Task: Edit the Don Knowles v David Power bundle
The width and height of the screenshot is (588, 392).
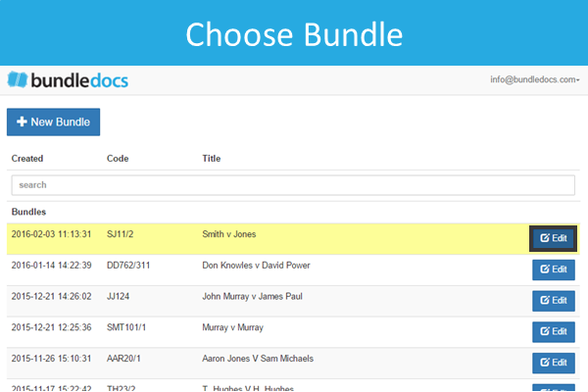Action: pos(553,269)
